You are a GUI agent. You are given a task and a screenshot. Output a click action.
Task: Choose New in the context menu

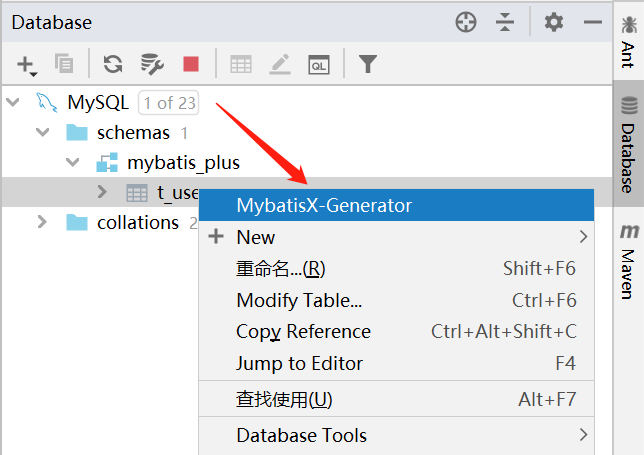coord(396,237)
